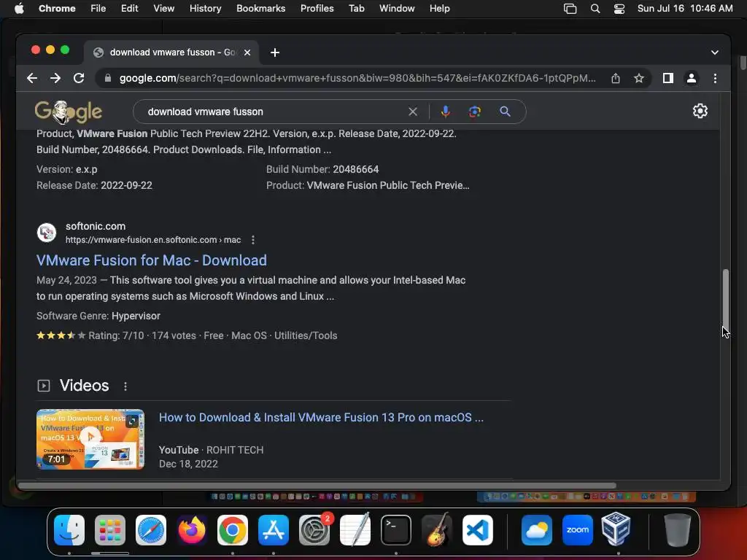
Task: Search by image with Google Lens icon
Action: click(474, 112)
